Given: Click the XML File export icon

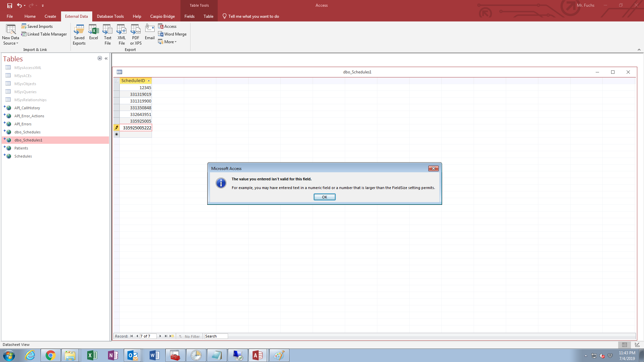Looking at the screenshot, I should pos(121,35).
